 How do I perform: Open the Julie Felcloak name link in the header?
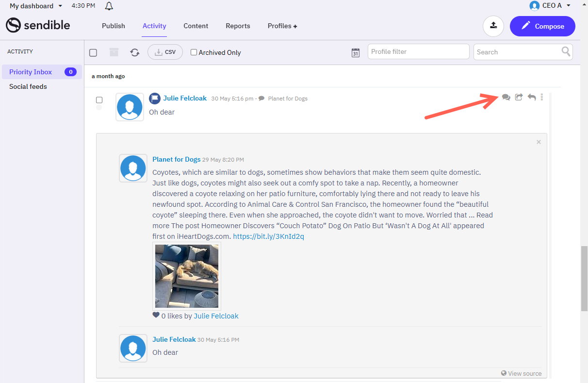185,98
